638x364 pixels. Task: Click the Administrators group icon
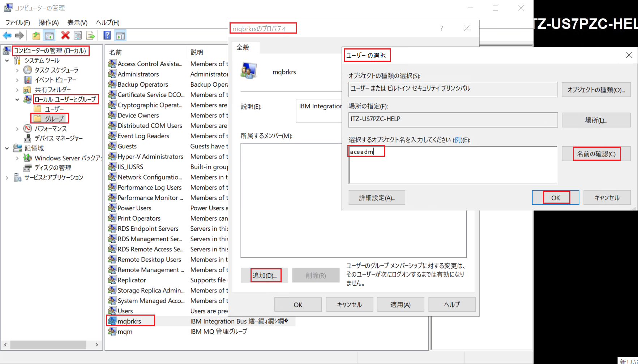point(112,74)
